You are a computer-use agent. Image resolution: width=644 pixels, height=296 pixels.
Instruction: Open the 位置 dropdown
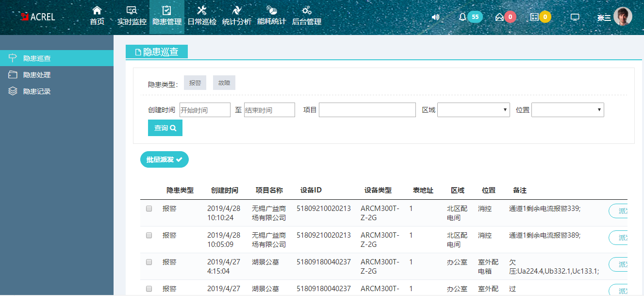click(x=568, y=110)
